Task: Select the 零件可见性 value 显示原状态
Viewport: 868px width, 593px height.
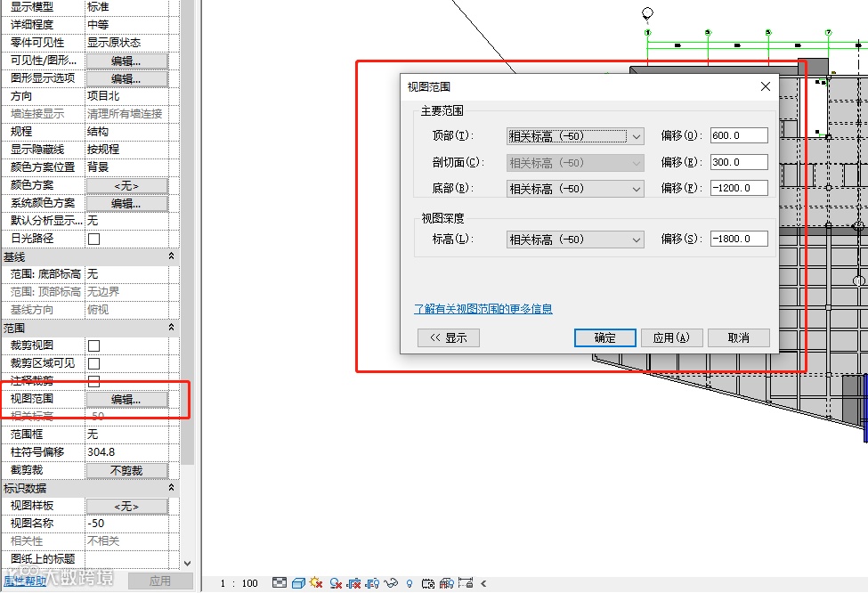Action: 126,43
